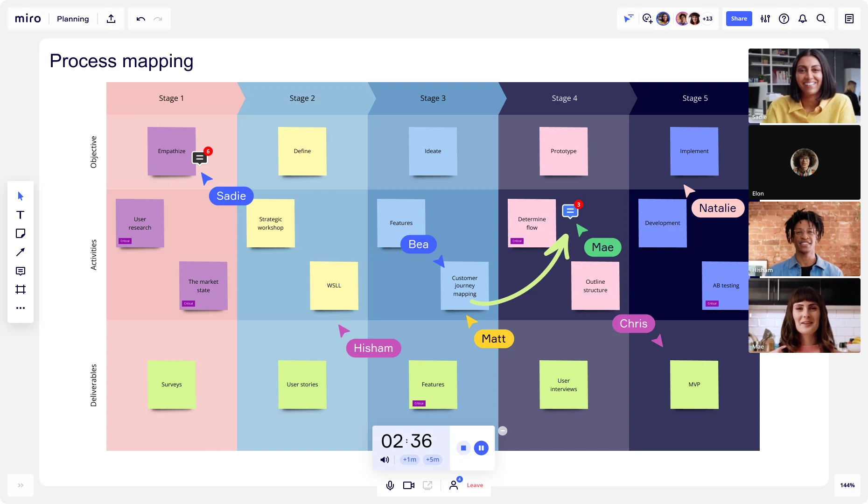868x504 pixels.
Task: Open the comment thread on Empathize note
Action: click(x=200, y=157)
